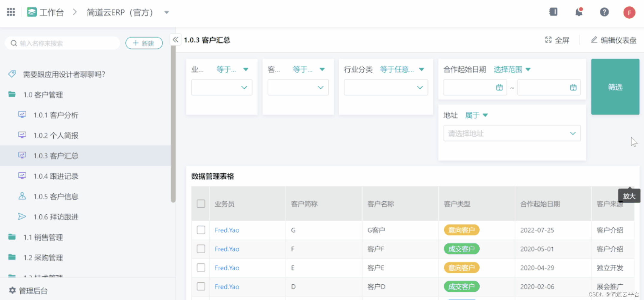The image size is (644, 300).
Task: Click the person icon of 1.0.5 客户信息
Action: [x=22, y=196]
